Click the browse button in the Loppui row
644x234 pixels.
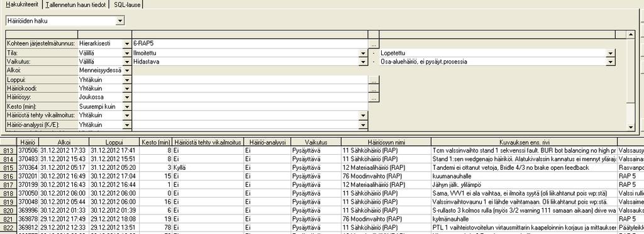coord(374,80)
